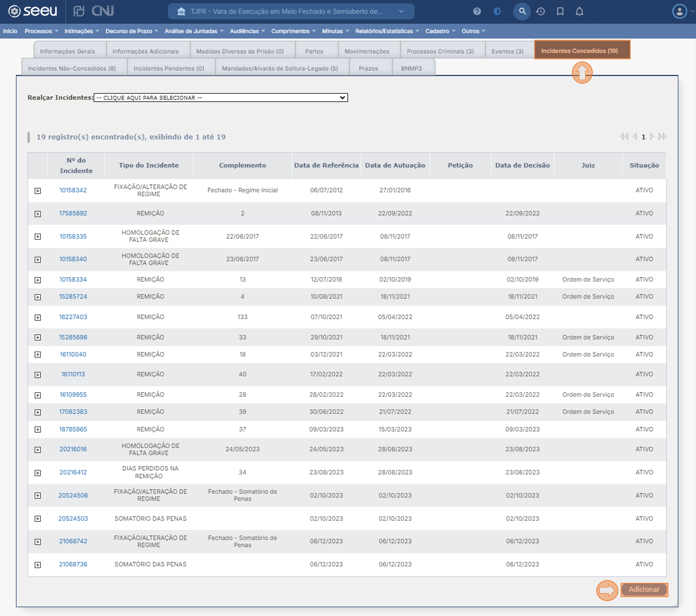Open the Minutas menu

click(x=335, y=31)
